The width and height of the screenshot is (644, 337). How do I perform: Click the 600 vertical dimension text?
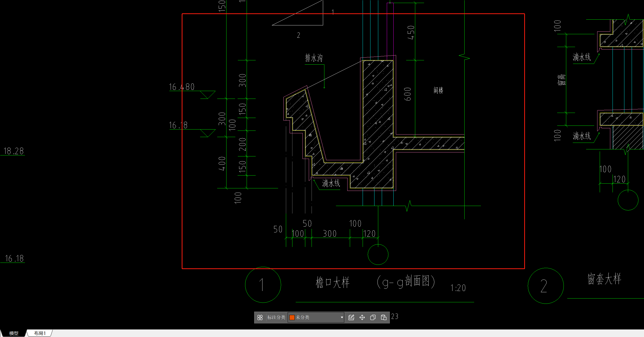407,94
